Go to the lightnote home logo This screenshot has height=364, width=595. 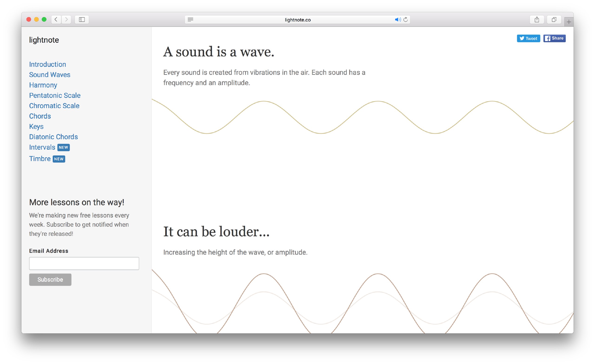(44, 40)
